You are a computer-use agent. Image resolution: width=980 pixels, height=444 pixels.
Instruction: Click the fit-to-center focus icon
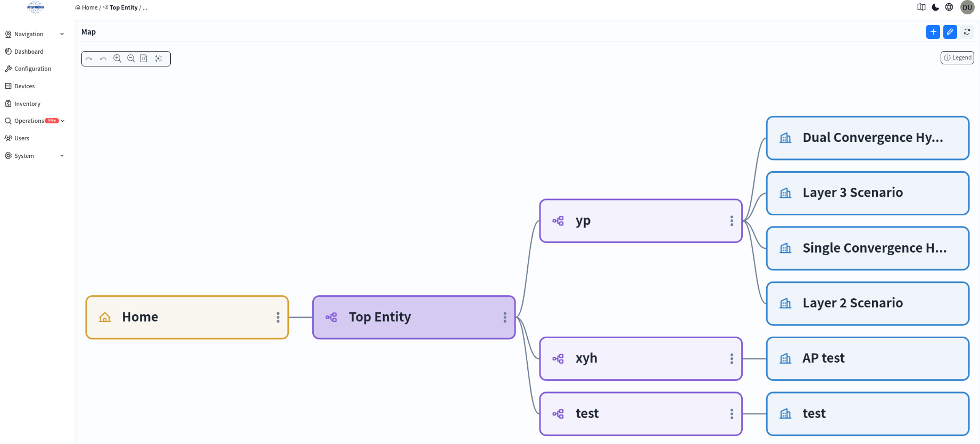(158, 58)
